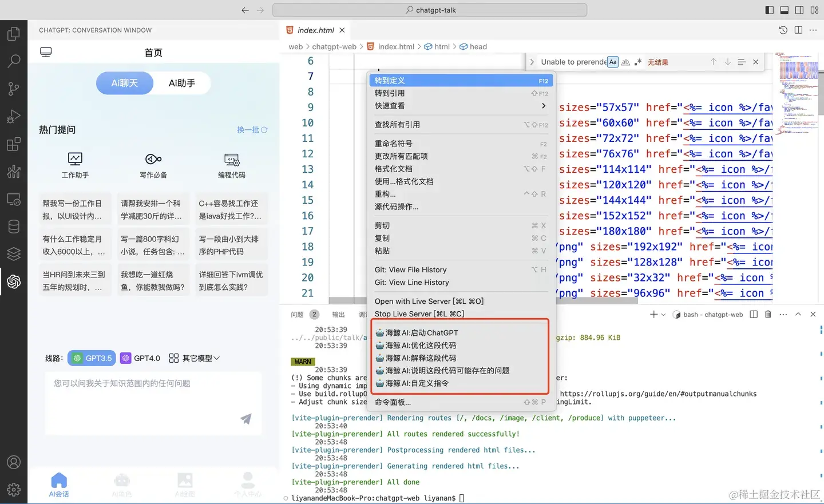The image size is (824, 504).
Task: Open 其它模型 dropdown
Action: coord(195,358)
